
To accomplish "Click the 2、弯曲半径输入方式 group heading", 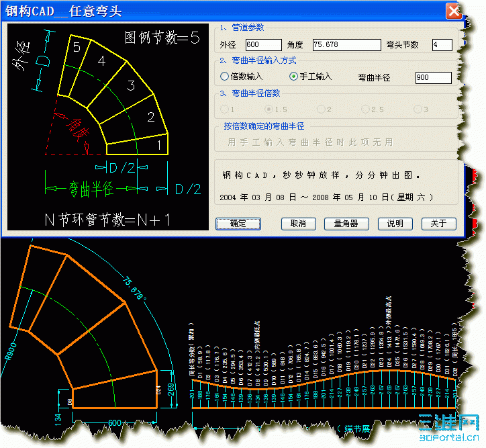I will [x=258, y=60].
